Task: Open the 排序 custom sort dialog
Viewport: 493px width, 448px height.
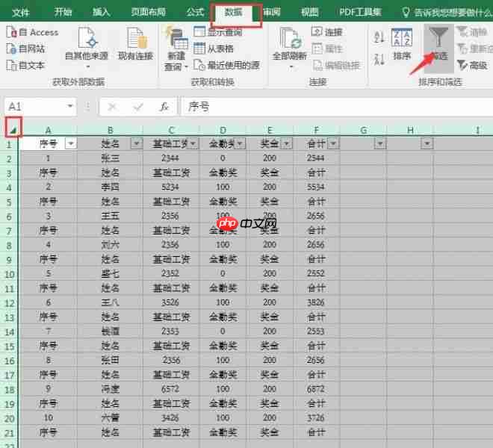Action: [x=402, y=44]
